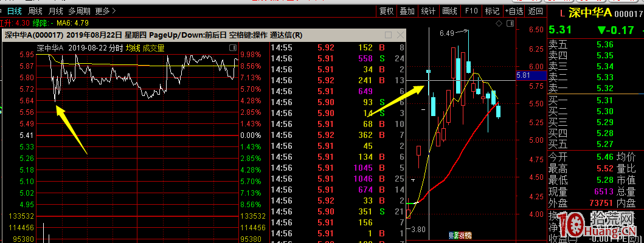
Task: Click the 成交量 legend in intraday chart
Action: 154,49
